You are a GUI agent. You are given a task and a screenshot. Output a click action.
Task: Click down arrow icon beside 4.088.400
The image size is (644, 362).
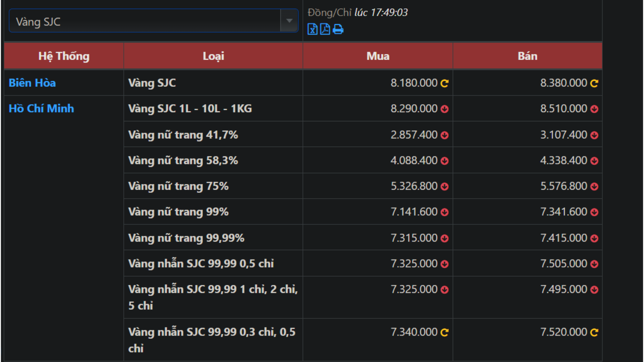[x=444, y=161]
